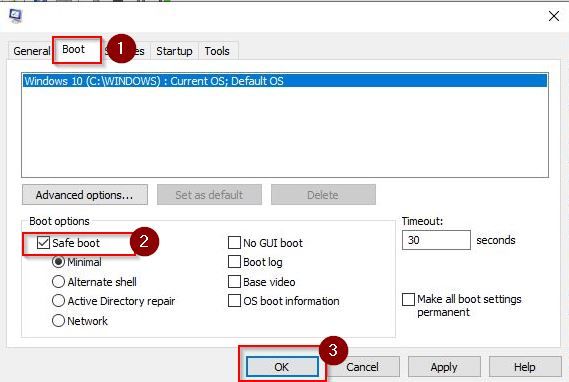Screen dimensions: 569x382
Task: Open the Boot tab
Action: 73,49
